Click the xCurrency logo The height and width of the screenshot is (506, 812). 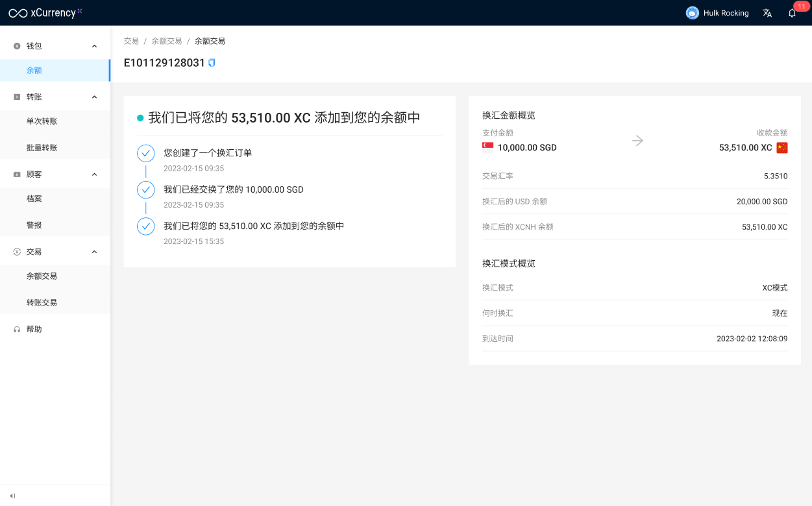coord(45,13)
